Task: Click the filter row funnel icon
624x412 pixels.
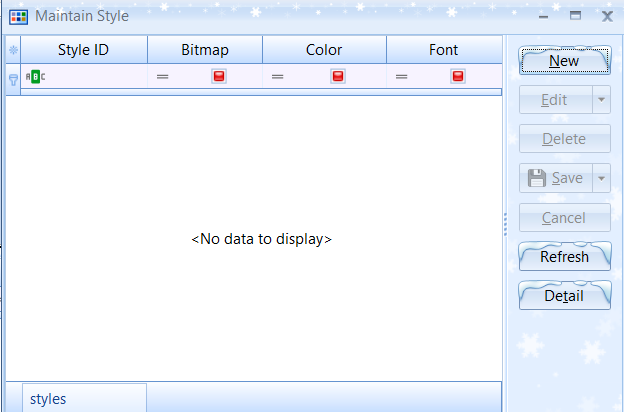Action: point(13,77)
